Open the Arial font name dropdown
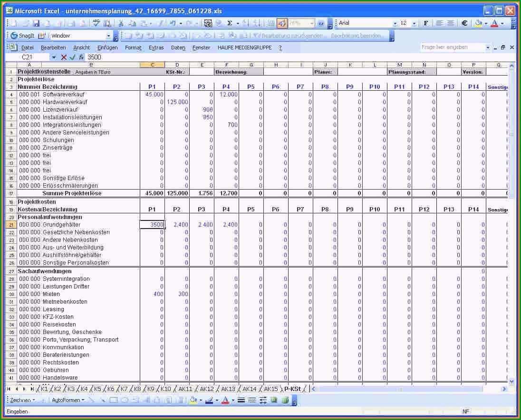The width and height of the screenshot is (521, 420). 395,23
